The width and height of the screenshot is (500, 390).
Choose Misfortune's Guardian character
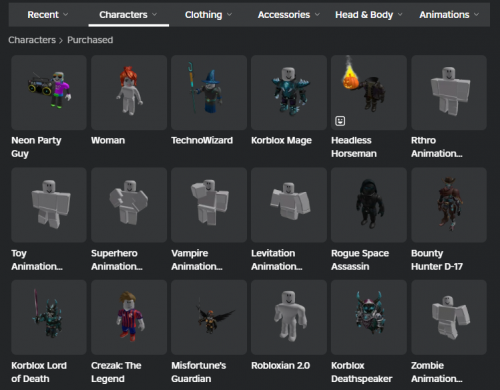tap(209, 317)
